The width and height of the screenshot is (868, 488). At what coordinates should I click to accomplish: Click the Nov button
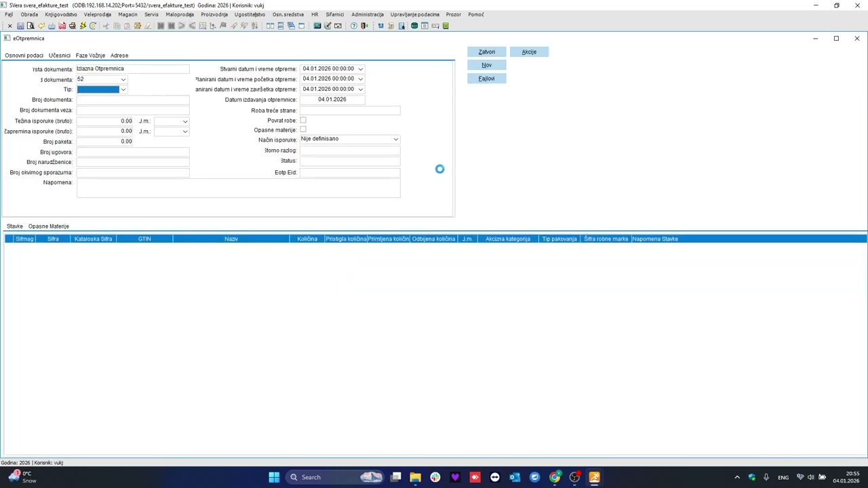486,65
